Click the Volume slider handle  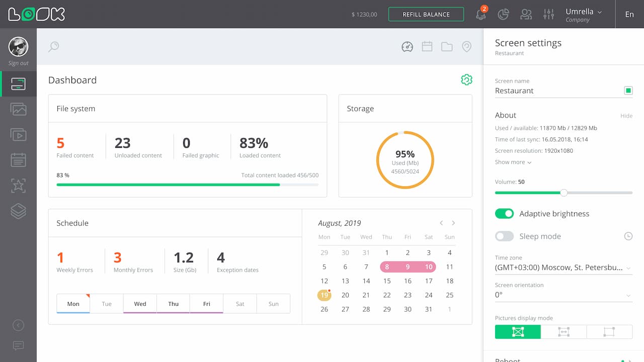coord(564,193)
